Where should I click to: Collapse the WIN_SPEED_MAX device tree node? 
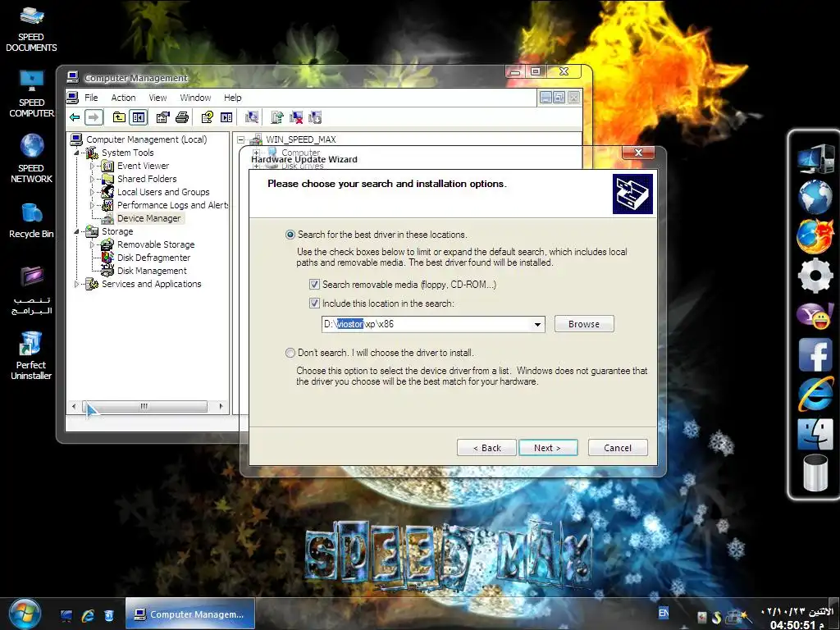tap(240, 139)
